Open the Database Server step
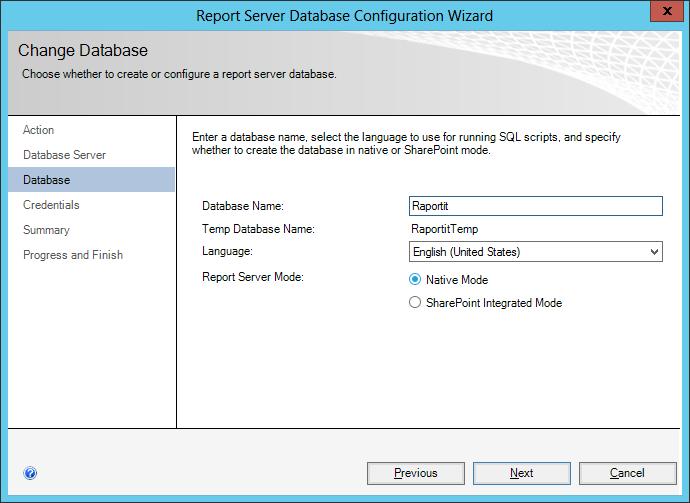Viewport: 690px width, 503px height. coord(64,155)
